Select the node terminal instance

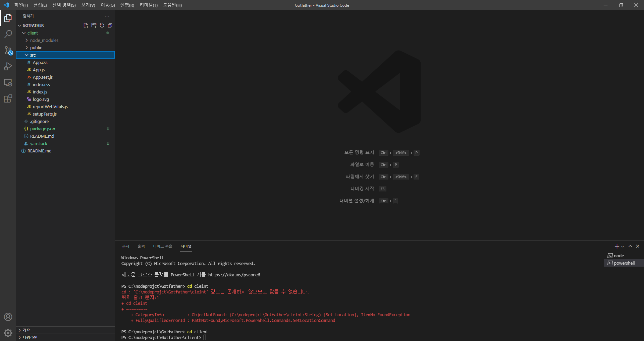click(624, 256)
